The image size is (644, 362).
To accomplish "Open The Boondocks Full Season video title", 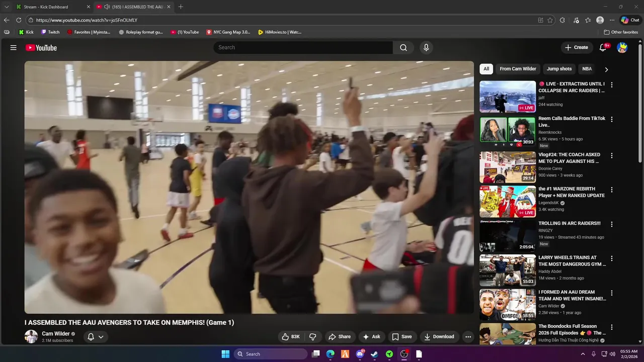I will coord(572,329).
